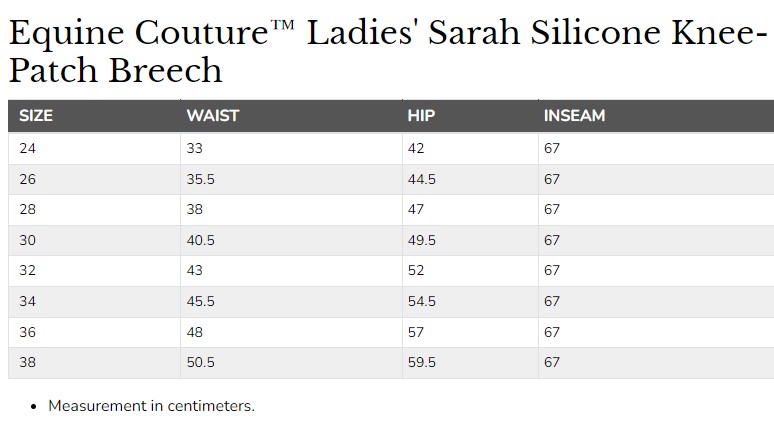Click the waist value 35.5

(x=200, y=179)
